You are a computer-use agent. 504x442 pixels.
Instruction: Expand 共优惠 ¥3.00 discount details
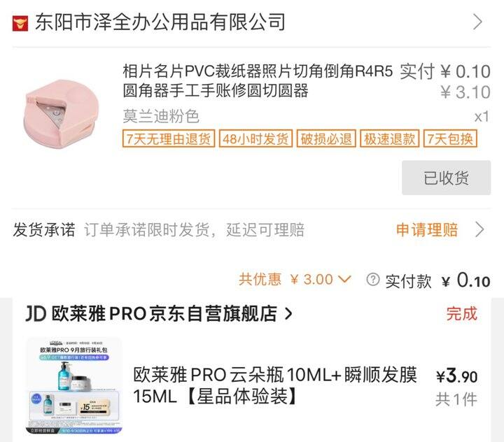pos(295,279)
